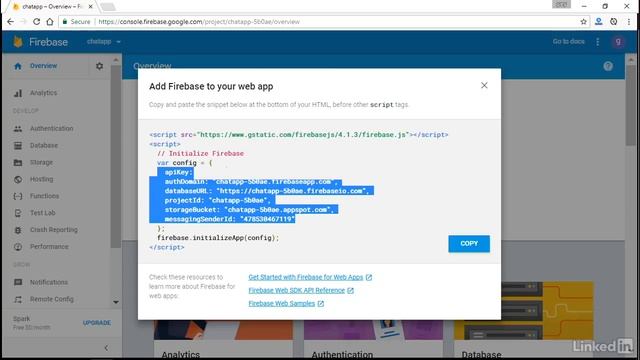The image size is (640, 360).
Task: Click the projectId code line
Action: (218, 200)
